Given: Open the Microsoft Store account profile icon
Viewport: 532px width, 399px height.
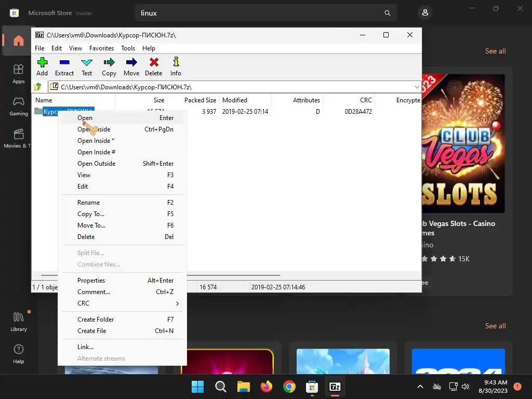Looking at the screenshot, I should (x=425, y=13).
